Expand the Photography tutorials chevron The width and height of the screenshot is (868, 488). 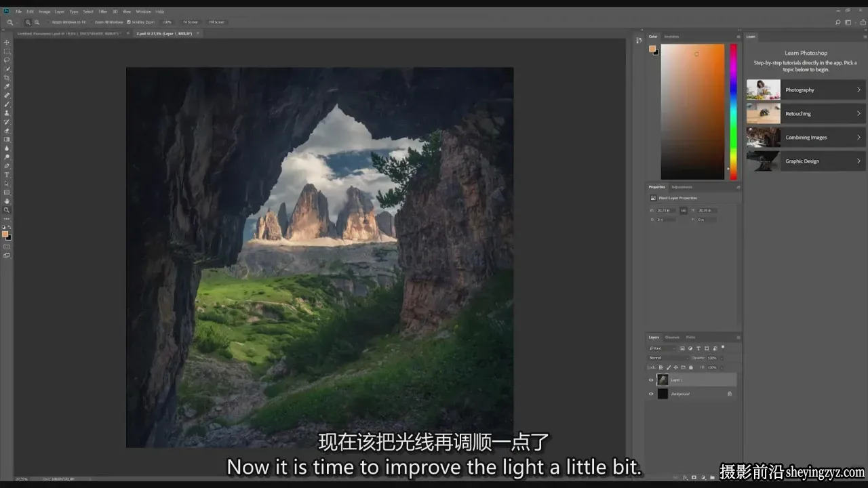point(859,90)
